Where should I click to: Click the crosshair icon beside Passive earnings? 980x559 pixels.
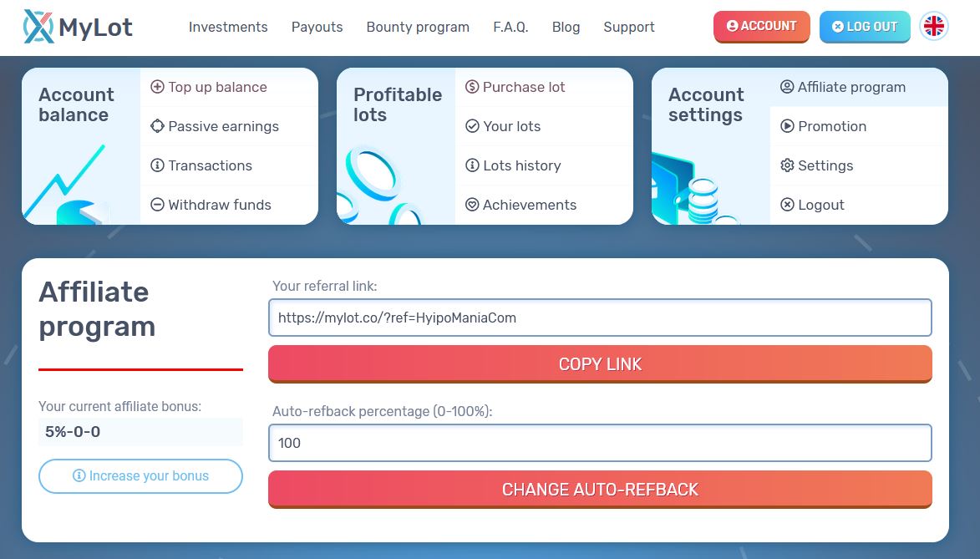[157, 126]
